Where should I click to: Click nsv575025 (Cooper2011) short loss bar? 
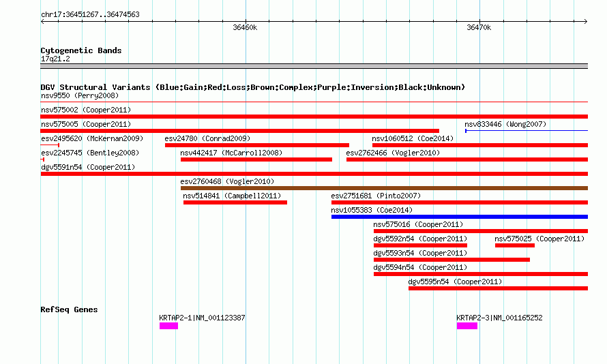click(x=515, y=245)
